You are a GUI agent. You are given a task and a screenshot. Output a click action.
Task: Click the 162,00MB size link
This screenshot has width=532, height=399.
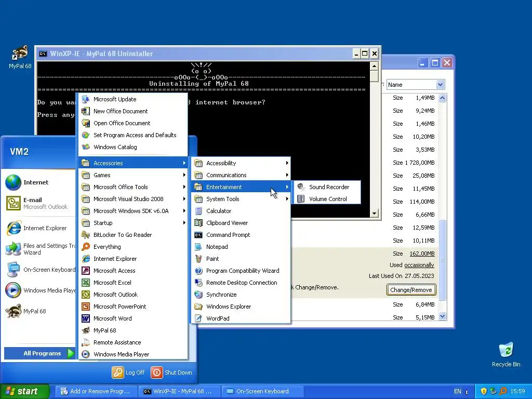coord(422,254)
